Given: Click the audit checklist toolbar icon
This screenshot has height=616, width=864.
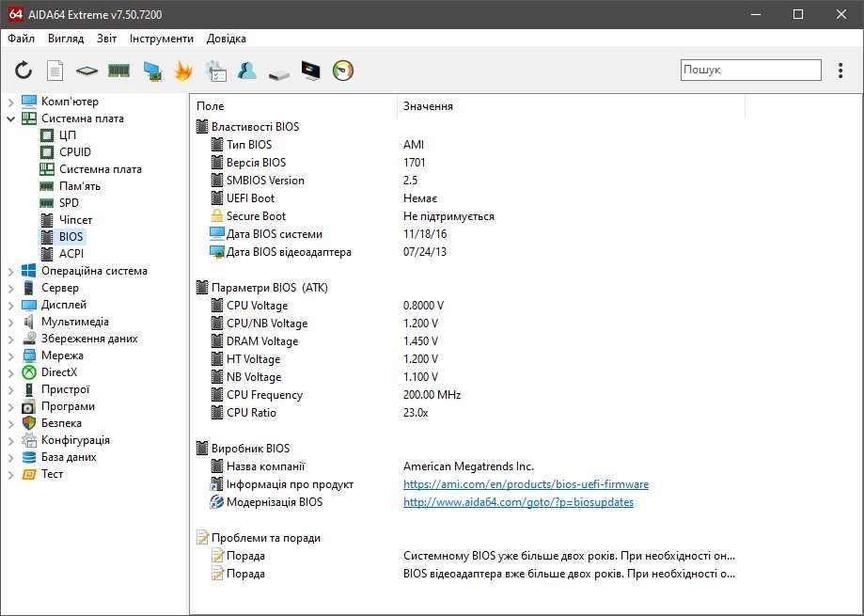Looking at the screenshot, I should pos(215,71).
